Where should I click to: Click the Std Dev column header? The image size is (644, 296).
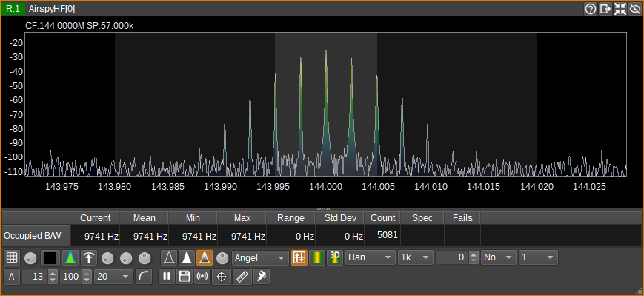coord(340,218)
